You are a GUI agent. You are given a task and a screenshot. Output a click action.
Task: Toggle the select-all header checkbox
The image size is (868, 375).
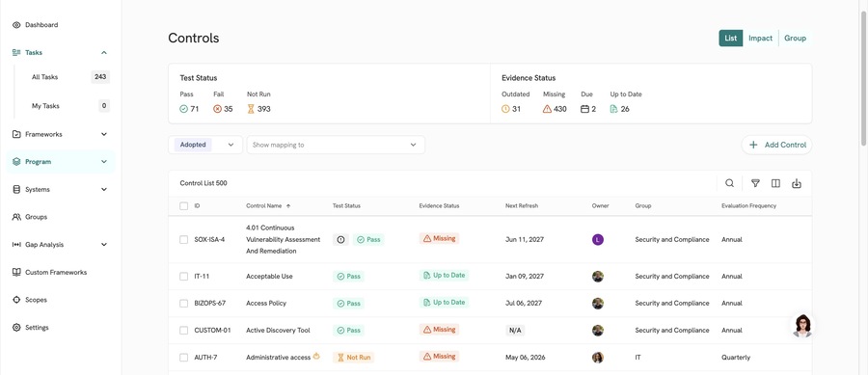pyautogui.click(x=184, y=205)
